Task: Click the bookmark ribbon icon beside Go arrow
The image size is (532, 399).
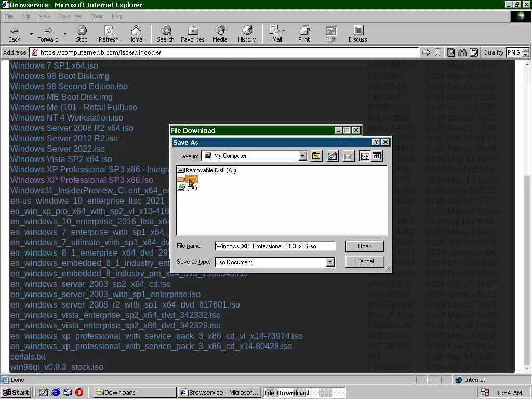Action: pos(437,52)
